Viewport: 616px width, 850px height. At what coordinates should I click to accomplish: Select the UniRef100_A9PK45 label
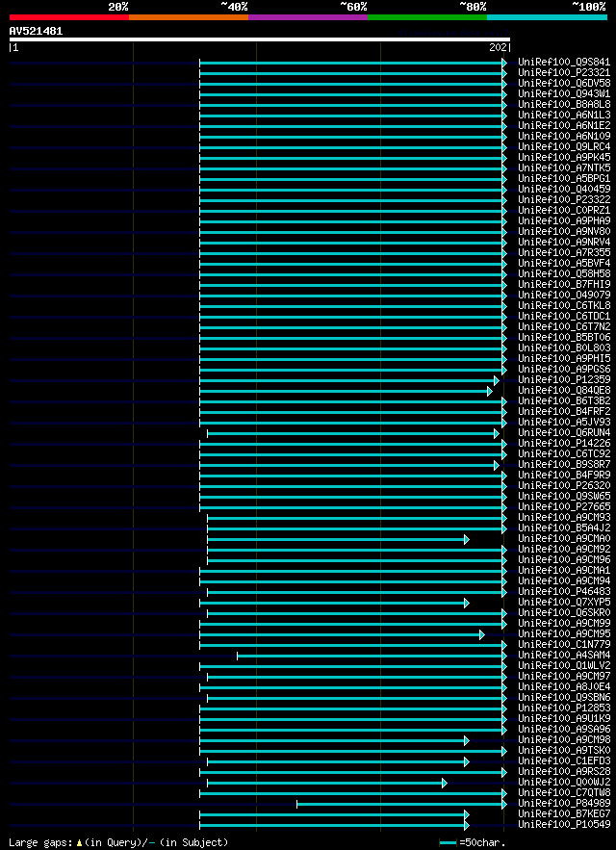pyautogui.click(x=564, y=157)
